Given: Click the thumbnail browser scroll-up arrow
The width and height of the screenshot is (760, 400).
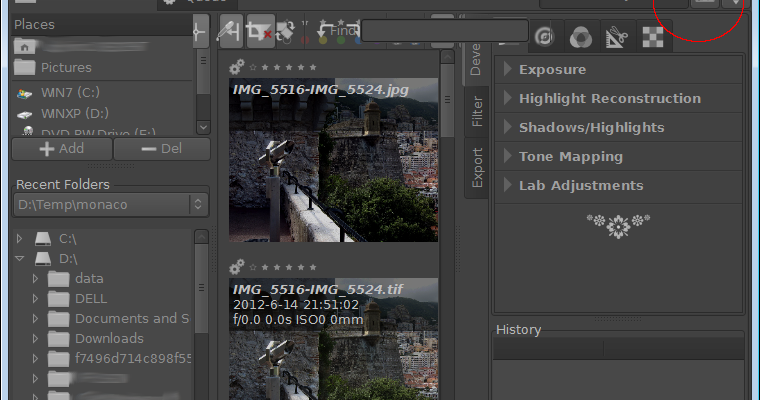Looking at the screenshot, I should [x=447, y=57].
